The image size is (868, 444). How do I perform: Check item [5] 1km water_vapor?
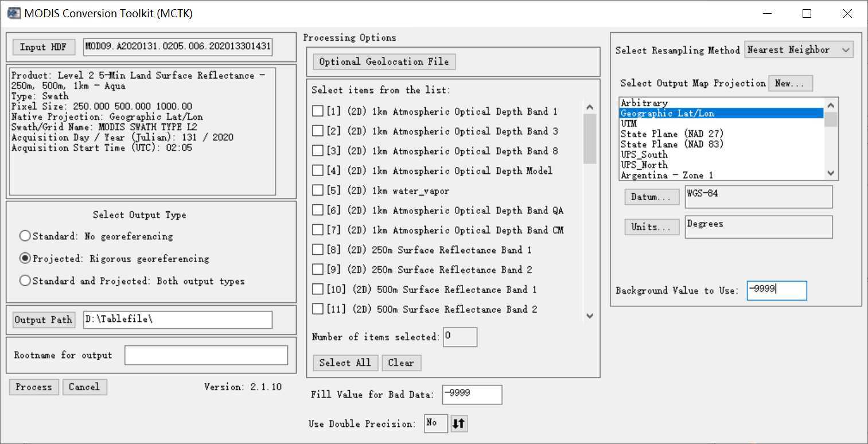[318, 190]
